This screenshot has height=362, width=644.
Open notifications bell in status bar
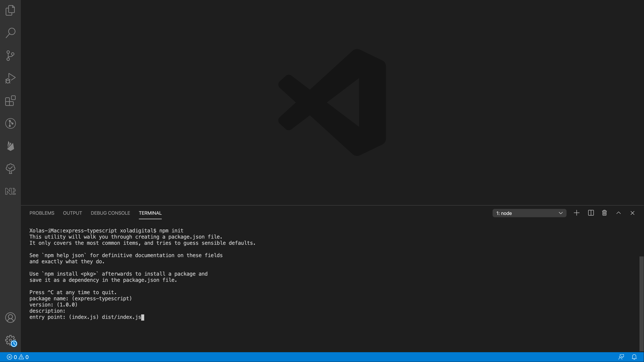634,357
